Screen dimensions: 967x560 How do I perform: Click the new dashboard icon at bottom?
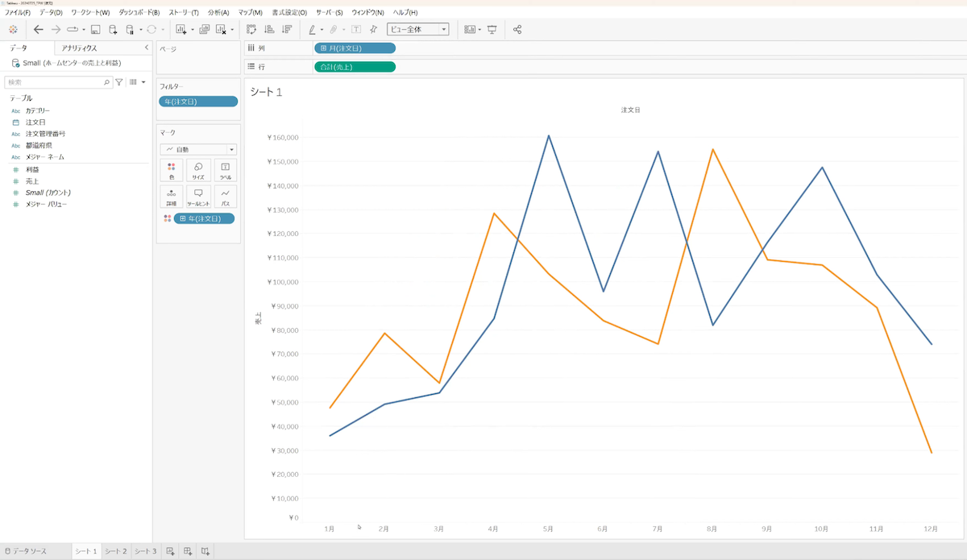(x=188, y=551)
